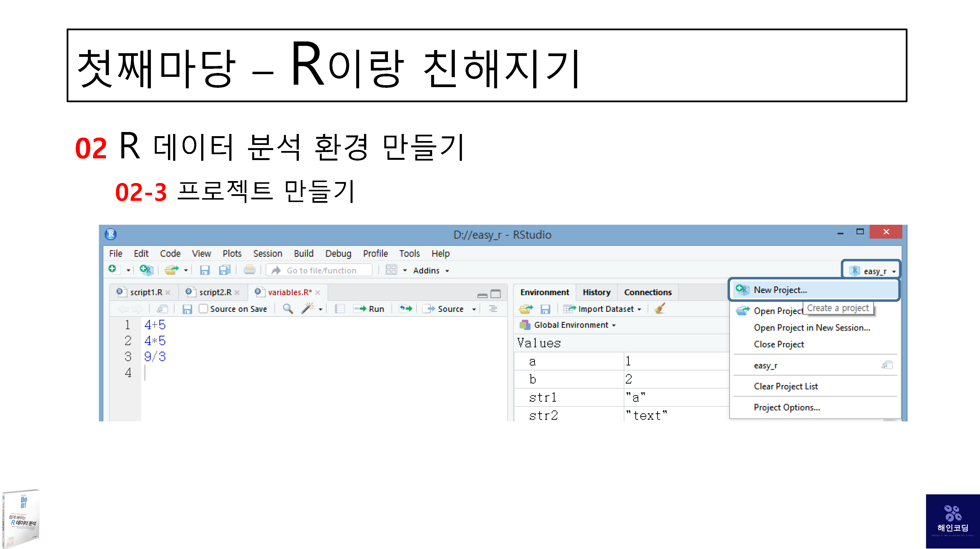Choose Project Options... entry
The width and height of the screenshot is (980, 549).
[x=786, y=407]
